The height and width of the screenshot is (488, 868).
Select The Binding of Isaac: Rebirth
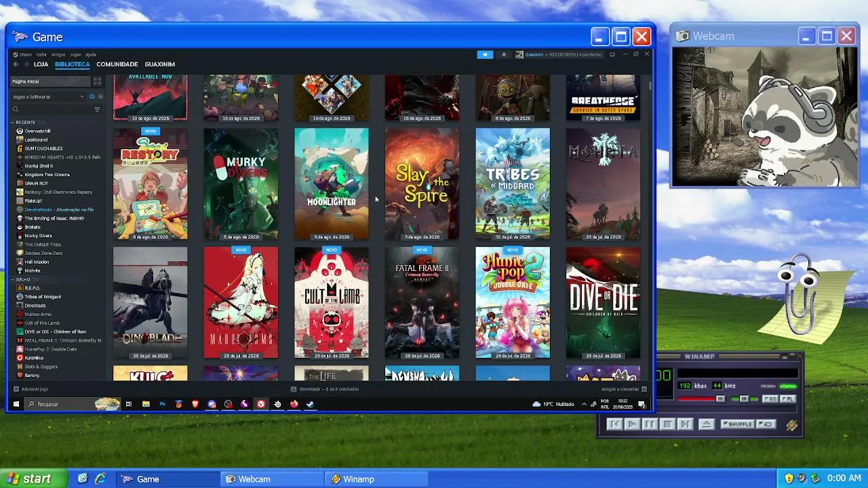[x=54, y=218]
